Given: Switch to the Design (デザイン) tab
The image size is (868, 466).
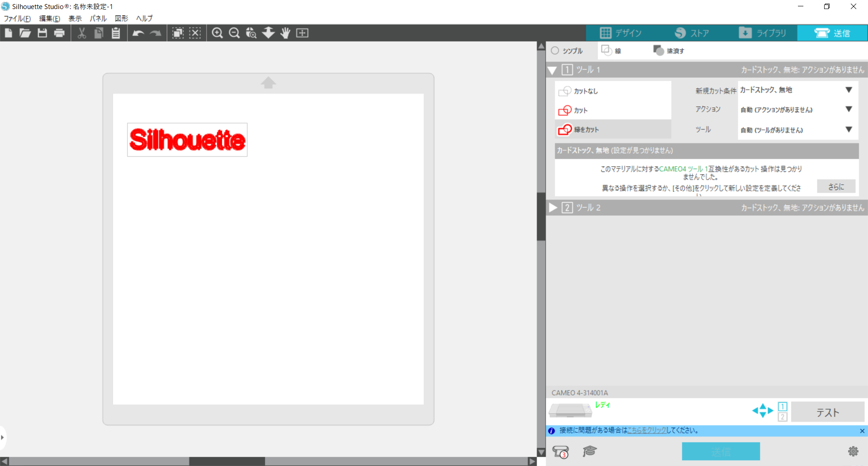Looking at the screenshot, I should [621, 33].
